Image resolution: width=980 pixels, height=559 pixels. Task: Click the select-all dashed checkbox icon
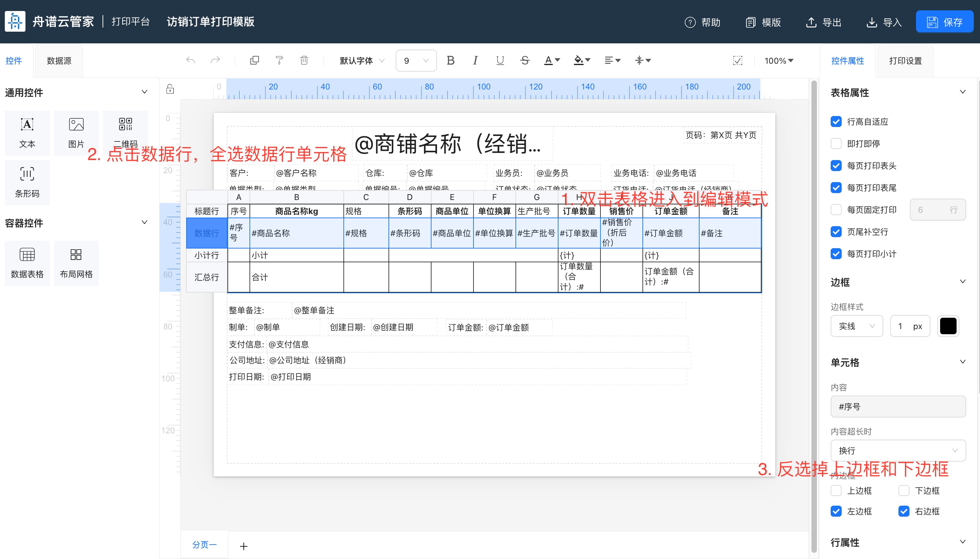coord(737,60)
